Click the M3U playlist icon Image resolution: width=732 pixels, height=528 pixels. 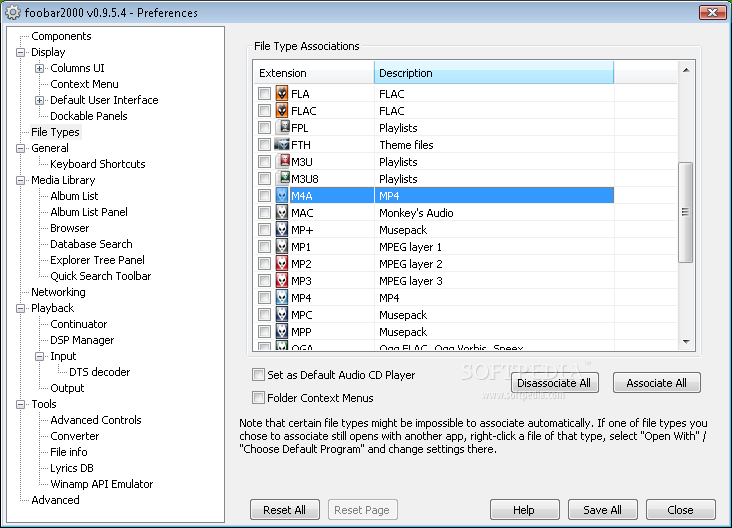pos(282,161)
